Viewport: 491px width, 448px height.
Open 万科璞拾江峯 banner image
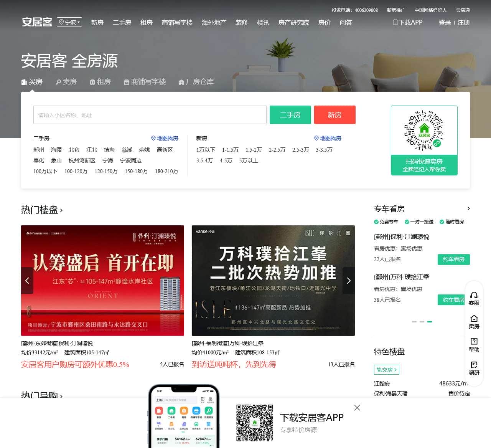pyautogui.click(x=273, y=281)
